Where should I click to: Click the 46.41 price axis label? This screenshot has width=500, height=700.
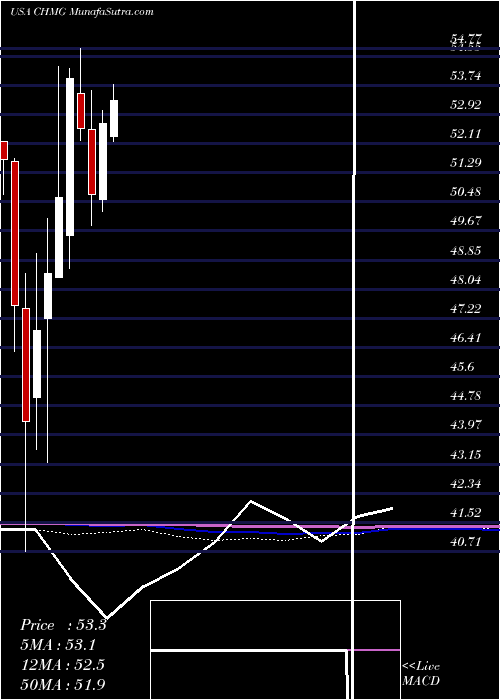click(466, 338)
